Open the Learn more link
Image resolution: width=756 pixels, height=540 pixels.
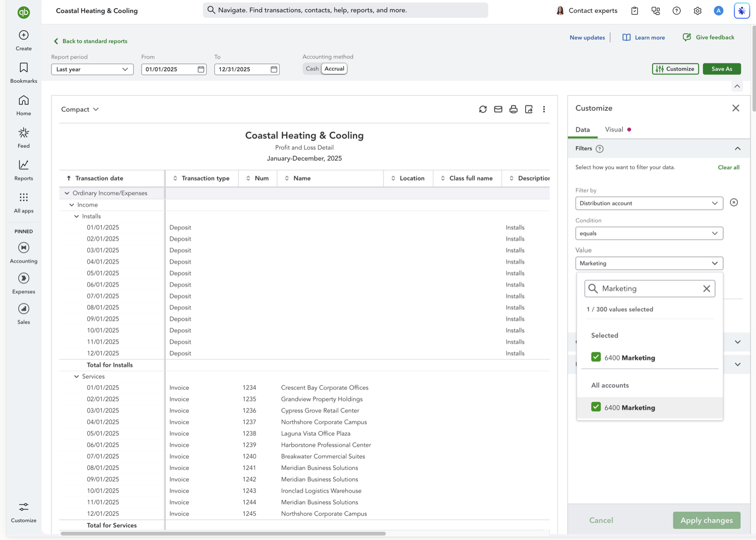tap(644, 37)
